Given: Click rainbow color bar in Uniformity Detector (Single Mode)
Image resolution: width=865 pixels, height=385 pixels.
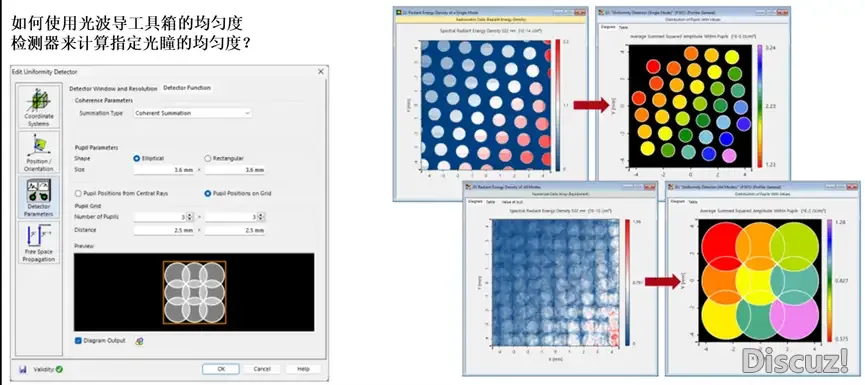Looking at the screenshot, I should click(x=760, y=105).
